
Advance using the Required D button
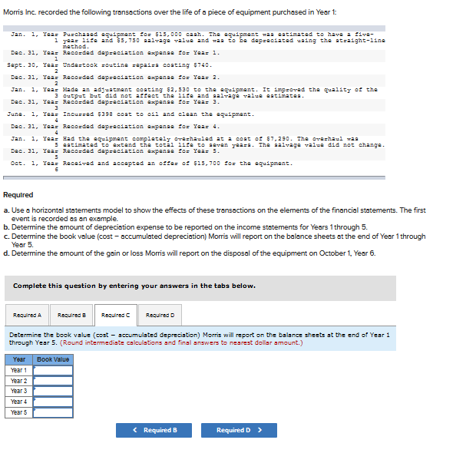tap(239, 430)
